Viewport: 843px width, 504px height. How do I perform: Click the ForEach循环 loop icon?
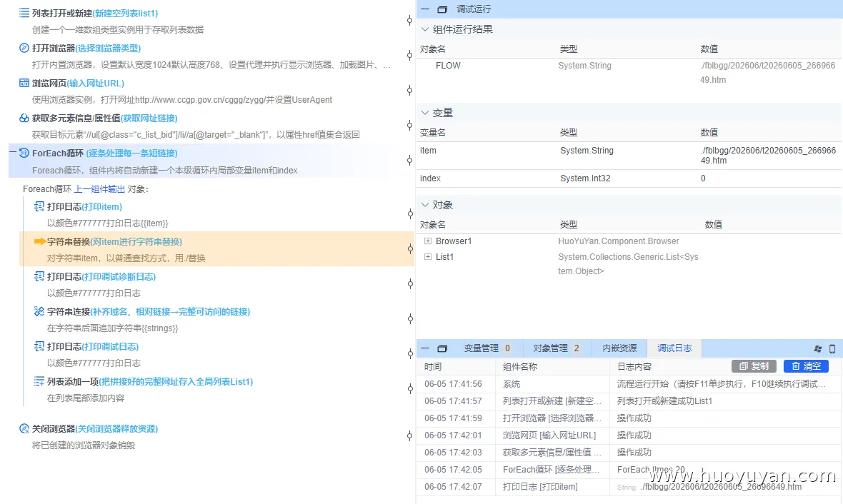click(24, 153)
